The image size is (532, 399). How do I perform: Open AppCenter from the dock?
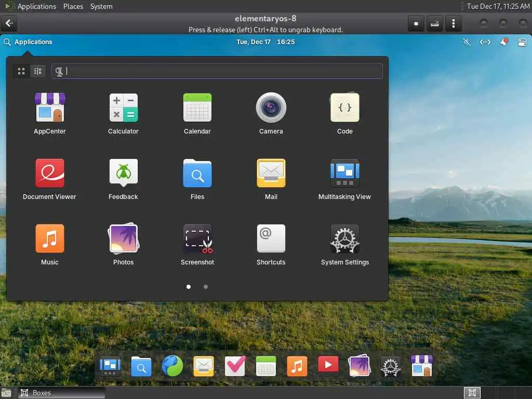tap(422, 366)
